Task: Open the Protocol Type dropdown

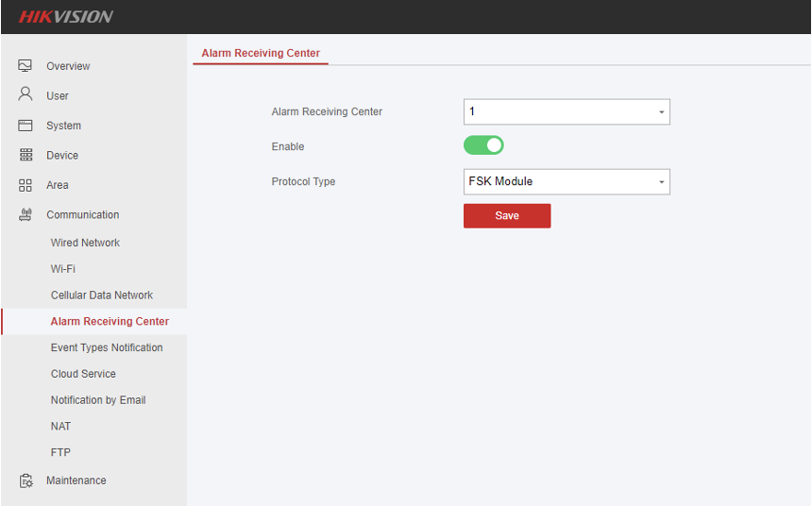Action: tap(567, 181)
